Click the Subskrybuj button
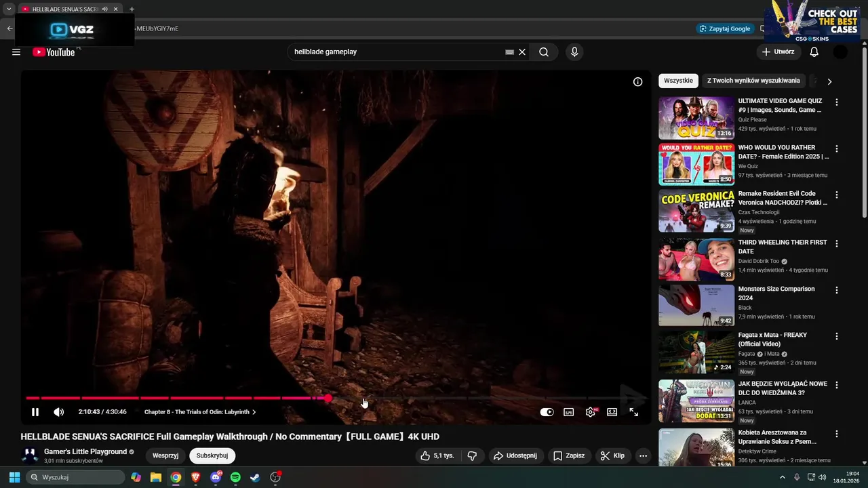 [212, 455]
